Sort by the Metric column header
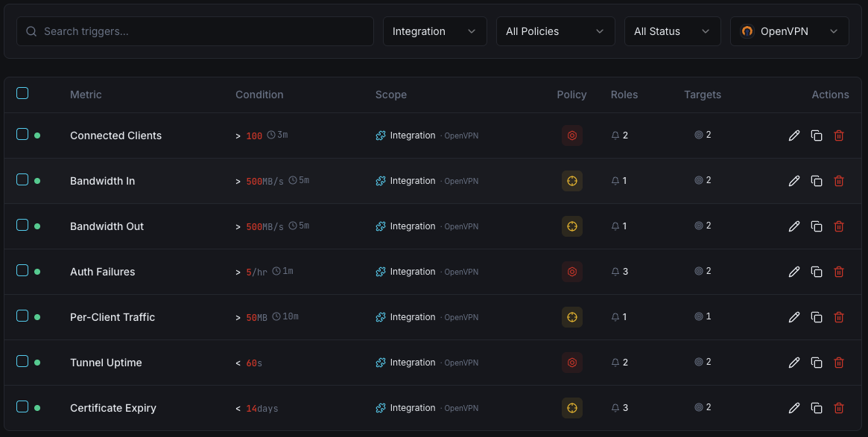Screen dimensions: 868x437 pos(86,95)
